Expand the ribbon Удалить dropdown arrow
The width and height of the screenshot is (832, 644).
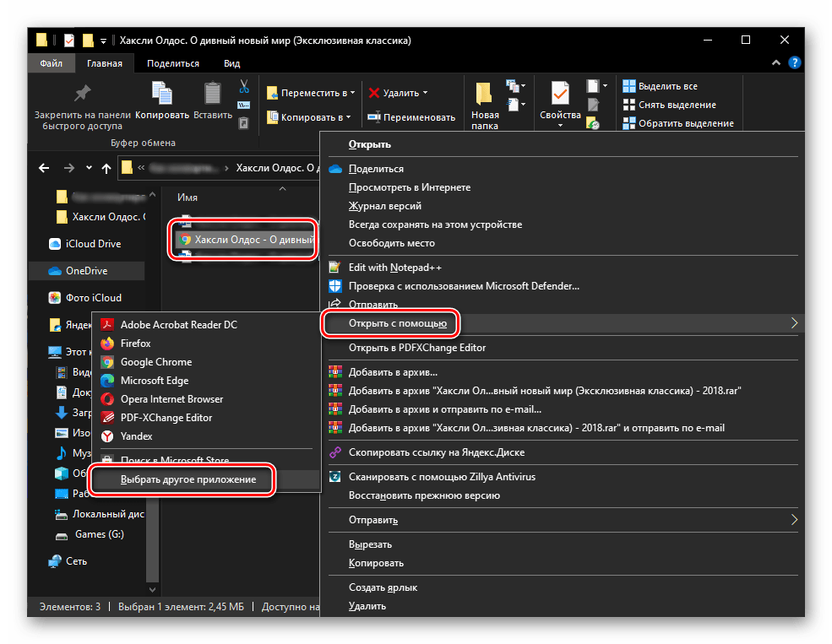(x=426, y=93)
